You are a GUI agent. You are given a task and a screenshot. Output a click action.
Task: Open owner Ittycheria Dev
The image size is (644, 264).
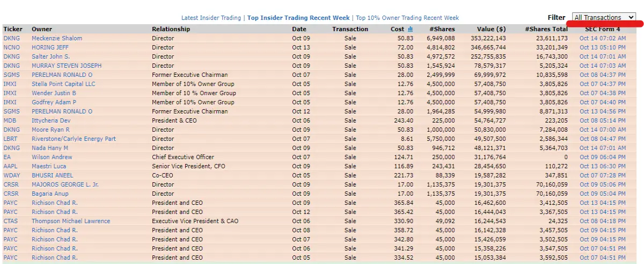click(51, 120)
